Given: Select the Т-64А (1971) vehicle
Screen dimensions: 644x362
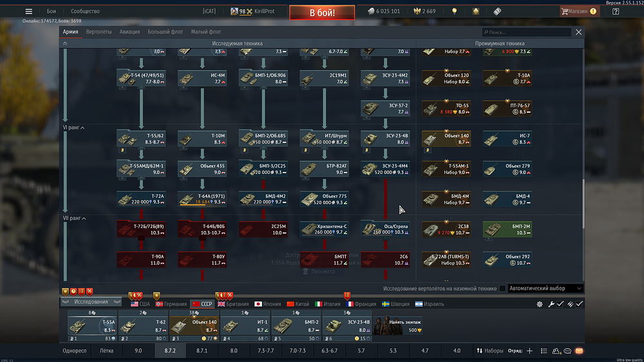Looking at the screenshot, I should (202, 199).
